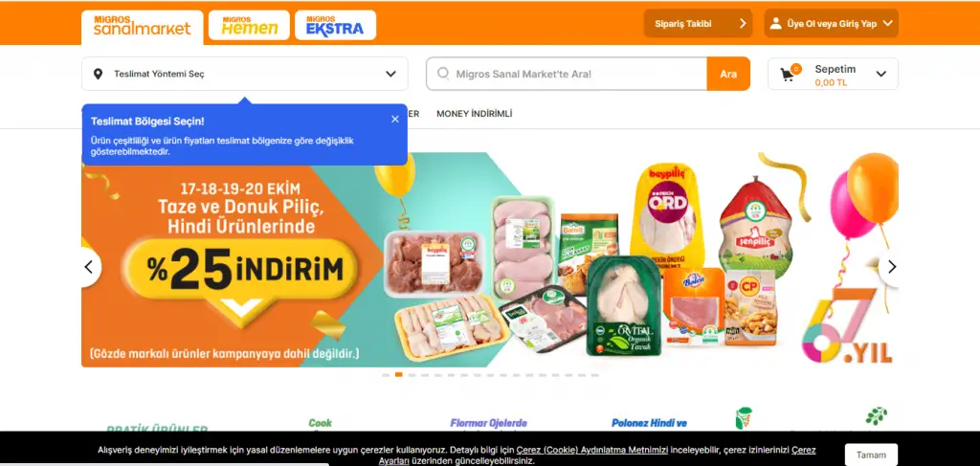The height and width of the screenshot is (466, 980).
Task: Click the search magnifier icon
Action: pyautogui.click(x=443, y=74)
